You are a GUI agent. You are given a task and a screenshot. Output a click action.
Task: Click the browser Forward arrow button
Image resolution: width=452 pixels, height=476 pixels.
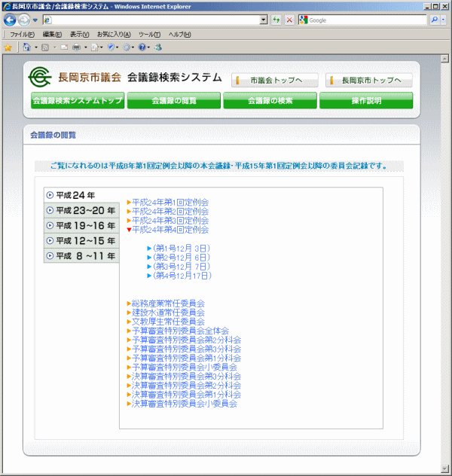pos(24,20)
